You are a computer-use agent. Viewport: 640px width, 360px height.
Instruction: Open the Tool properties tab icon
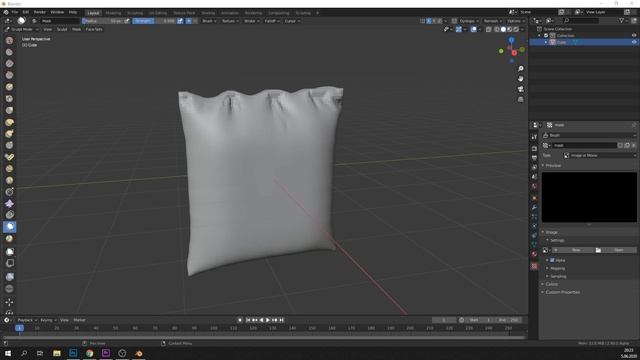pos(534,137)
